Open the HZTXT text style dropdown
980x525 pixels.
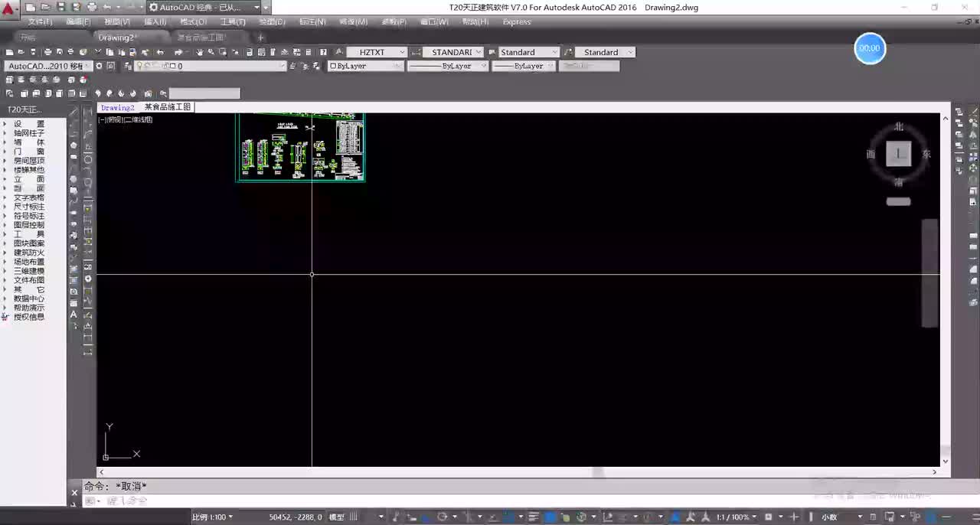click(377, 52)
